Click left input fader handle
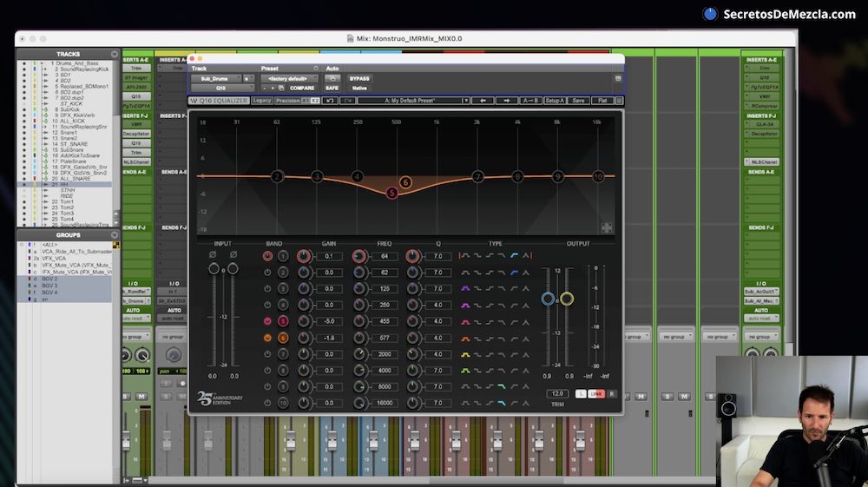 point(214,269)
